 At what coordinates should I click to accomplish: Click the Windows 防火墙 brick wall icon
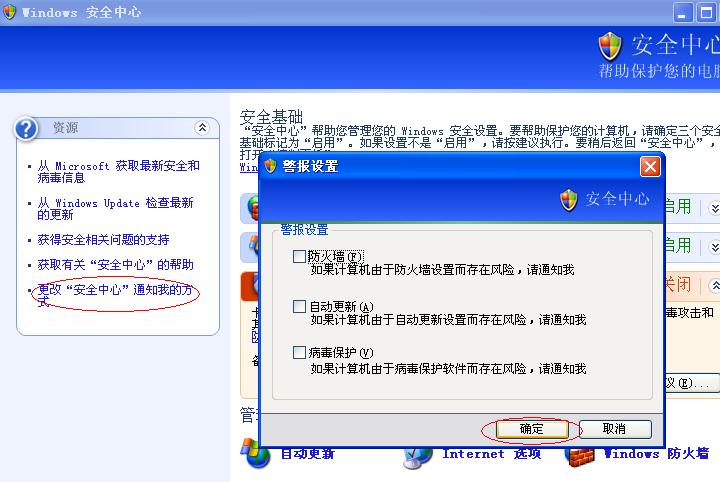click(581, 457)
